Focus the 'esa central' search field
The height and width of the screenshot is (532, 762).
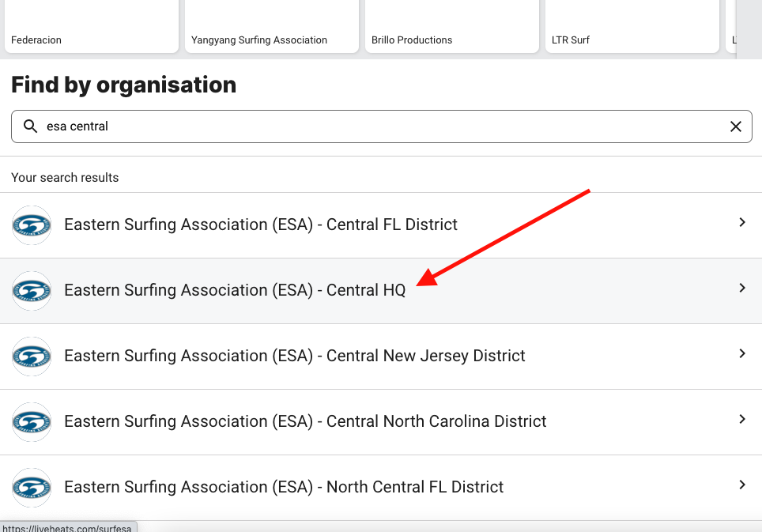pos(382,126)
